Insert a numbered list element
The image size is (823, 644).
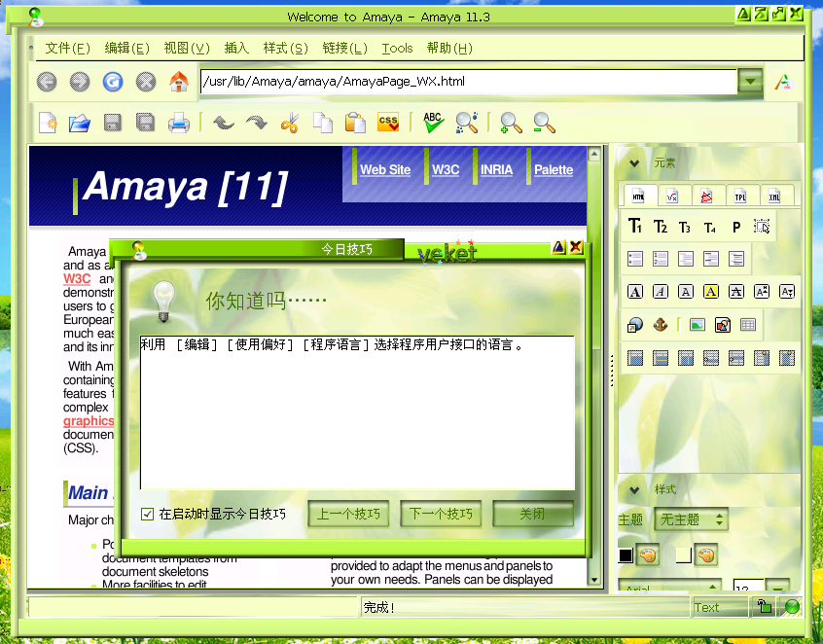pos(661,259)
